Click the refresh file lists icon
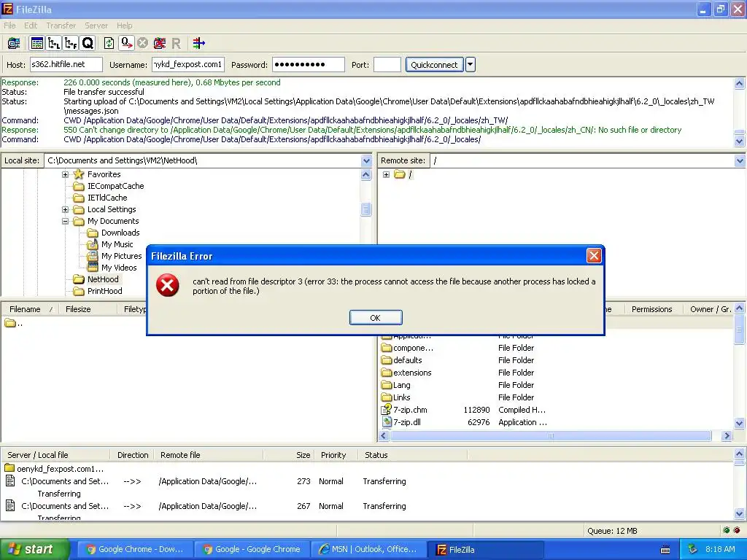 coord(109,43)
